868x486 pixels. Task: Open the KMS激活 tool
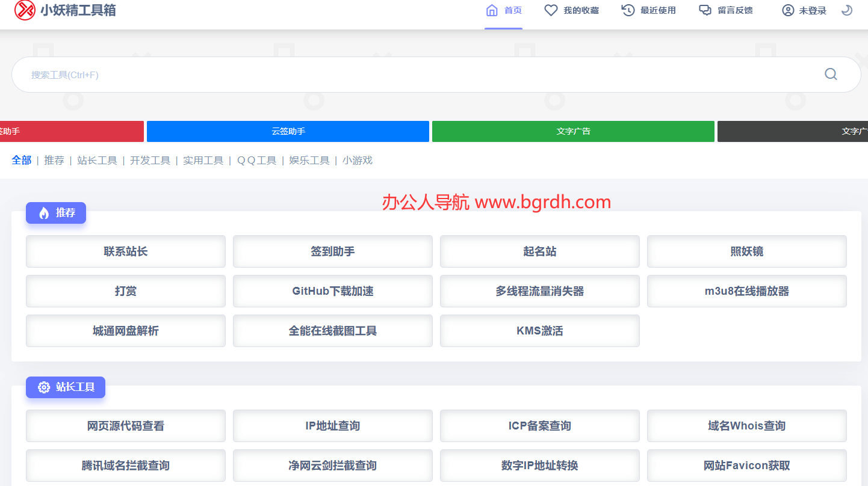(x=539, y=331)
